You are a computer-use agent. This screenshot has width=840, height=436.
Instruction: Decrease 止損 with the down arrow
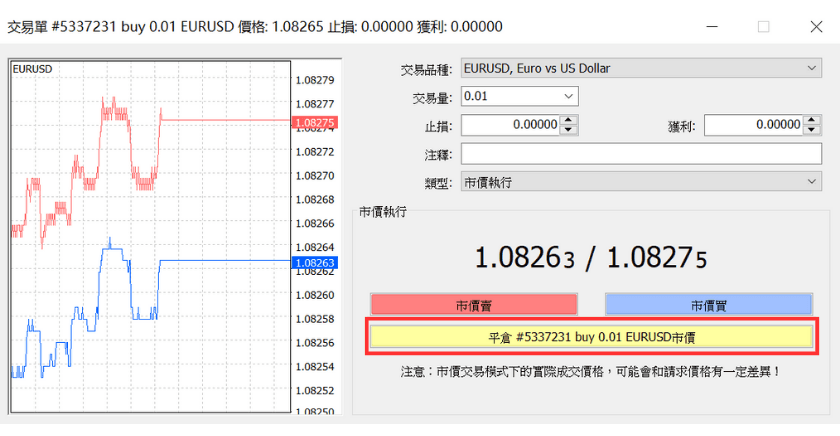pos(569,130)
